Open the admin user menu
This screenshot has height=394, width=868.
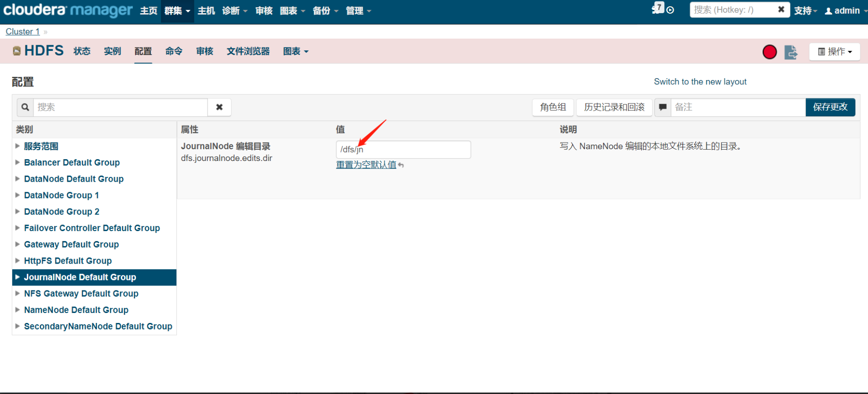(845, 10)
